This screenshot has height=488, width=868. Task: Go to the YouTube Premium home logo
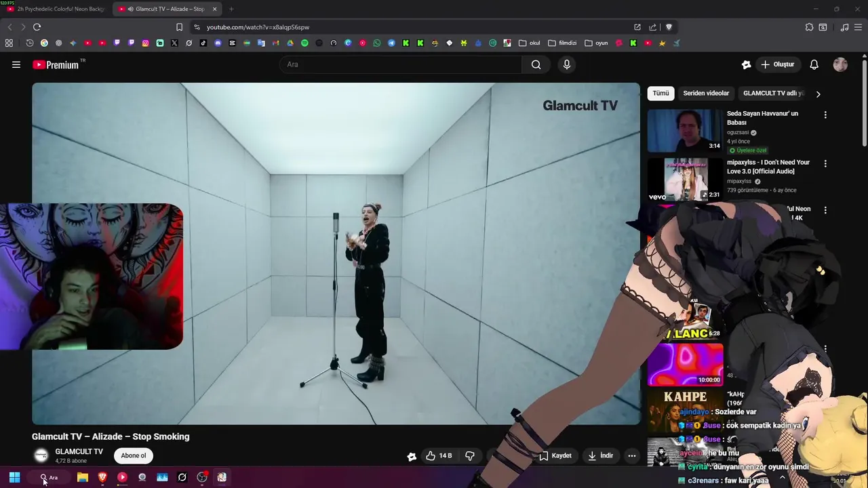56,64
